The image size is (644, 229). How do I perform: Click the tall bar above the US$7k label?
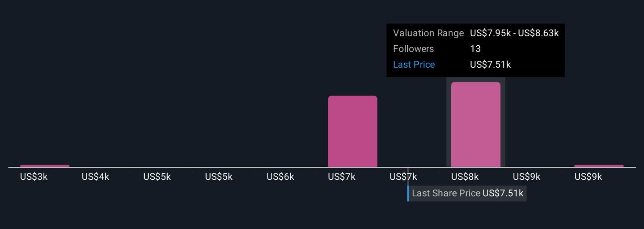pos(352,131)
